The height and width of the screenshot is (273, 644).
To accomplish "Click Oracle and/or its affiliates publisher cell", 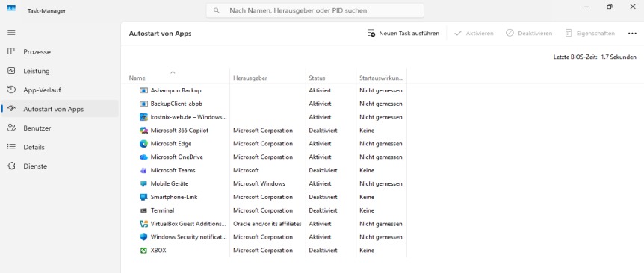I will coord(267,224).
